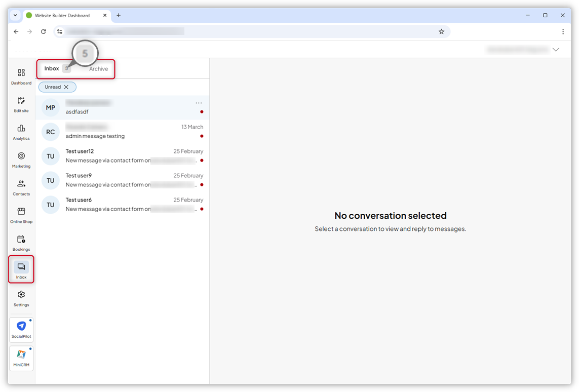Remove the Unread filter chip
This screenshot has width=579, height=392.
point(66,87)
